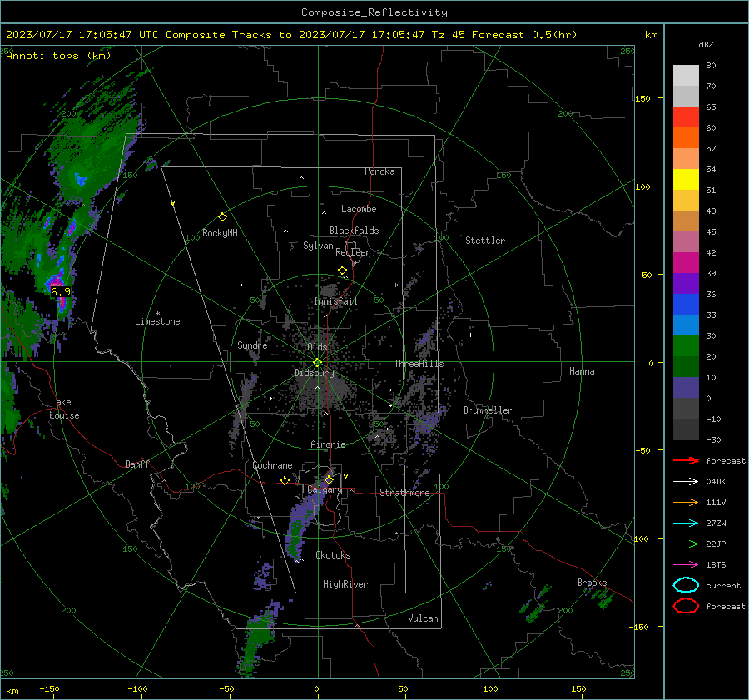Select the cyan 27ZW arrow in legend

(686, 524)
